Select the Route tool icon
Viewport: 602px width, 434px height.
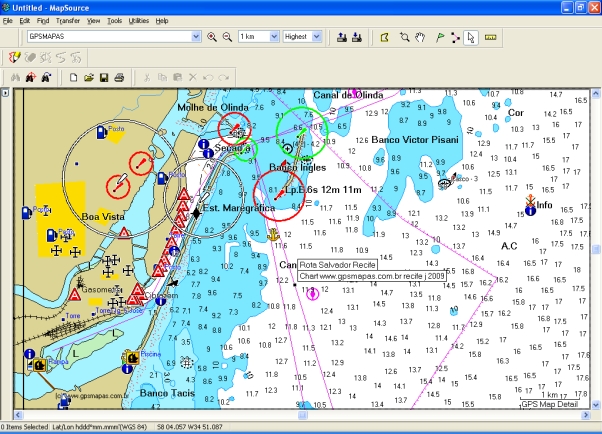click(456, 37)
